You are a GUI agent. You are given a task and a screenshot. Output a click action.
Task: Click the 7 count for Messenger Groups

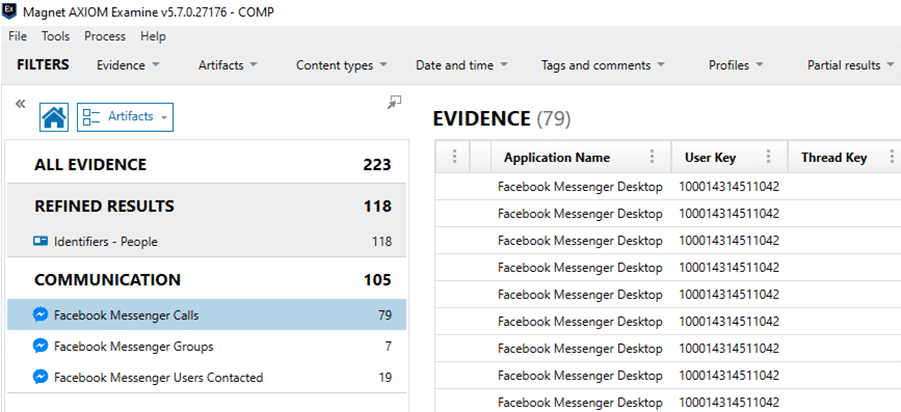[x=388, y=346]
